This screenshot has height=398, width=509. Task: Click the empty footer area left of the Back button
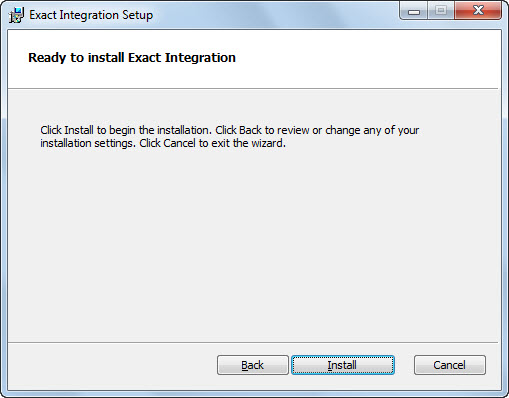112,365
